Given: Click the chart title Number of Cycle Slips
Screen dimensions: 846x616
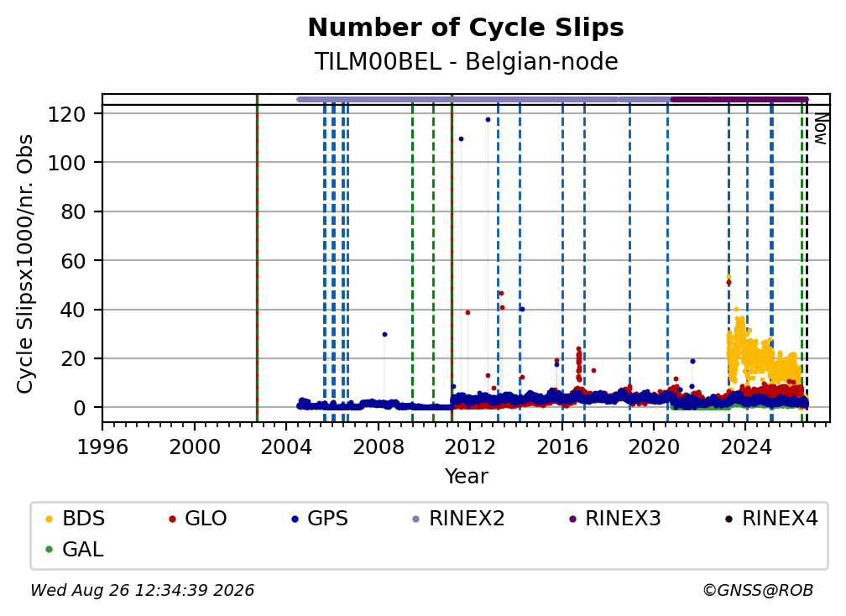Looking at the screenshot, I should coord(466,28).
